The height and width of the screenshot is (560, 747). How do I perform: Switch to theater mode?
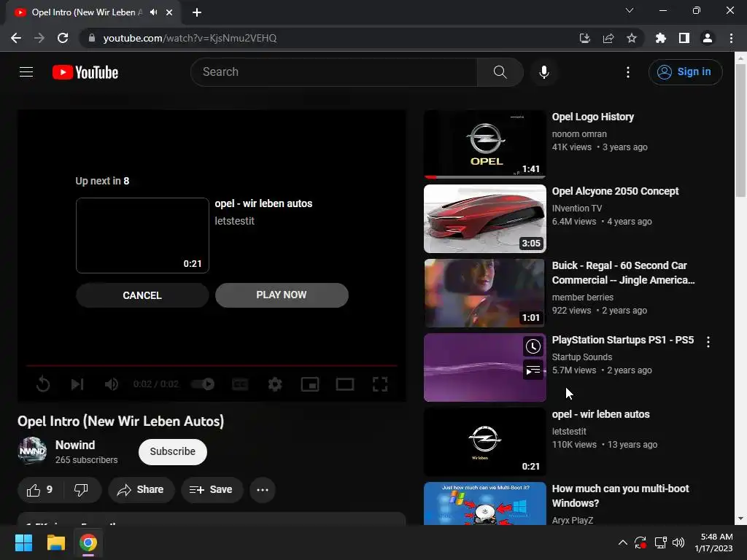345,384
